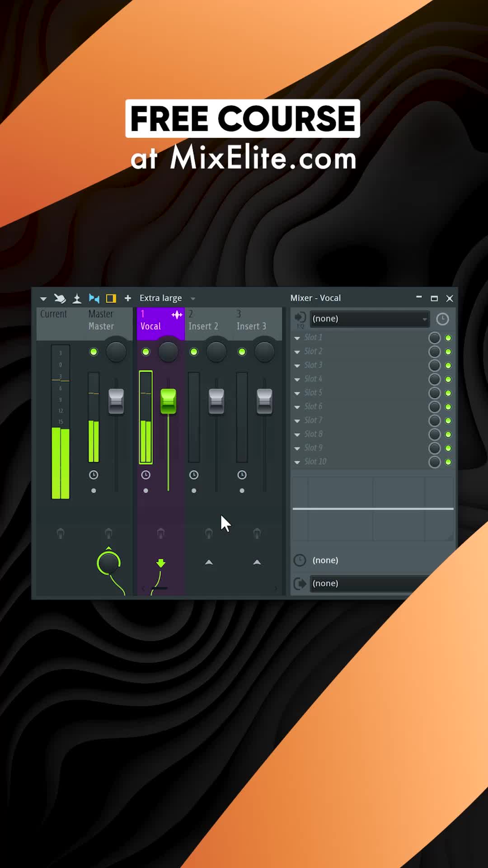The width and height of the screenshot is (488, 868).
Task: Toggle Slot 10 green enable LED
Action: (x=448, y=462)
